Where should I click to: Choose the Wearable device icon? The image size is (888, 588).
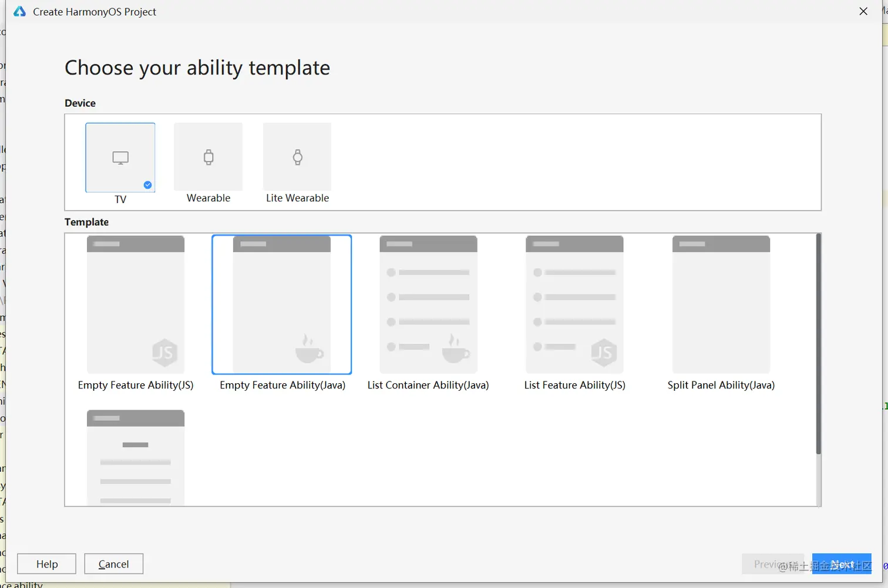pos(208,157)
